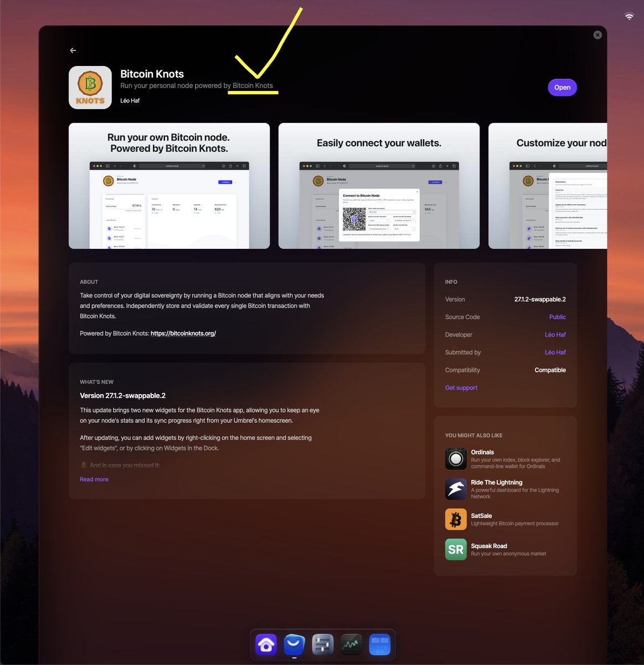Click the ABOUT section label
Image resolution: width=644 pixels, height=665 pixels.
(x=89, y=282)
